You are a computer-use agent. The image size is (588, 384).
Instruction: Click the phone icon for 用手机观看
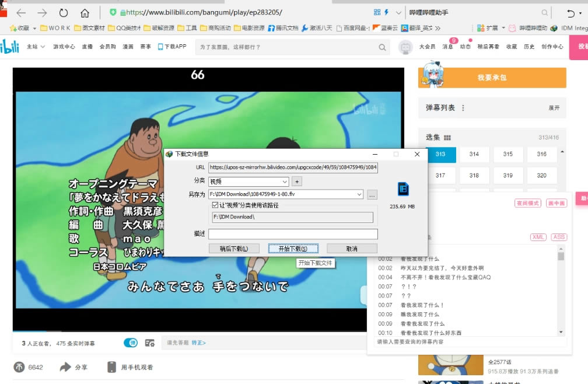[x=112, y=367]
